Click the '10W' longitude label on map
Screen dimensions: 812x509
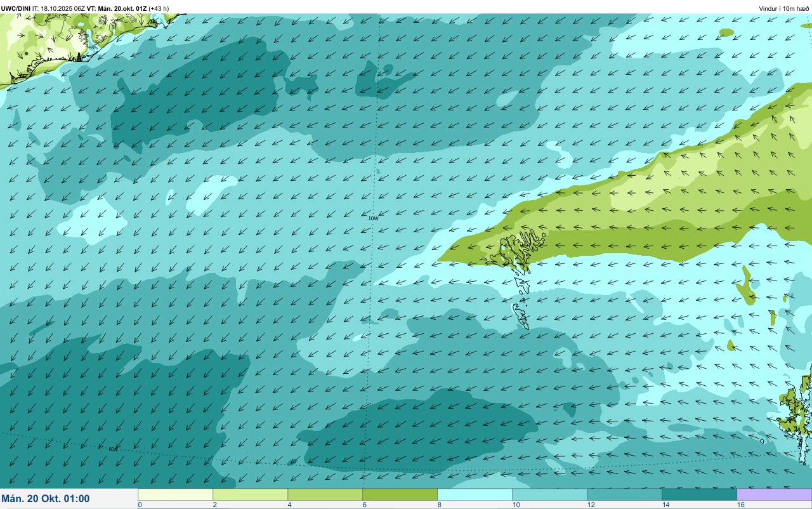click(374, 218)
